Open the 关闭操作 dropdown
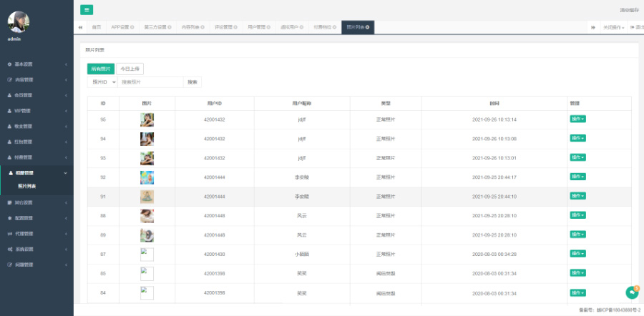 point(613,27)
